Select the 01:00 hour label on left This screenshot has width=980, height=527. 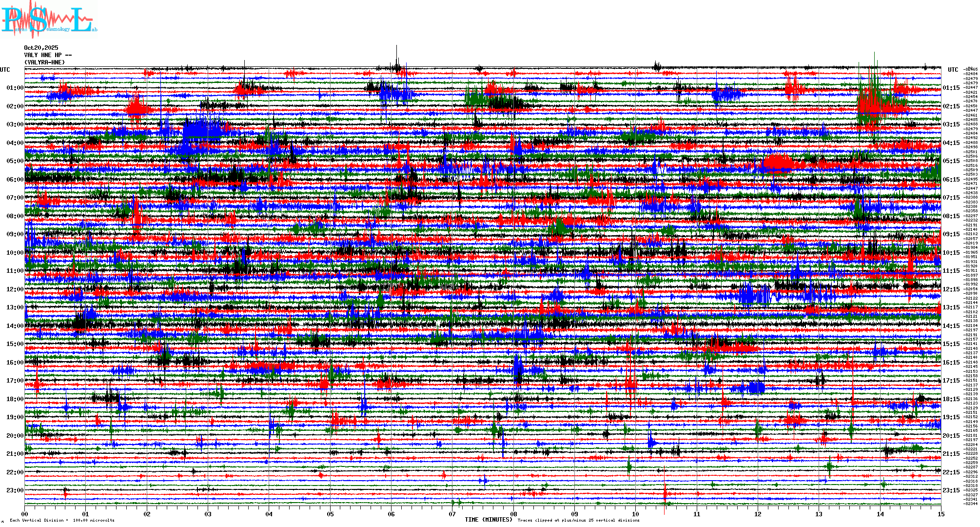click(15, 88)
